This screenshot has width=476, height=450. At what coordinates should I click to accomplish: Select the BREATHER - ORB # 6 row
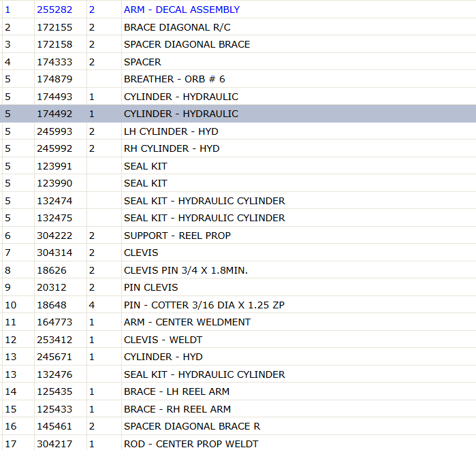238,79
